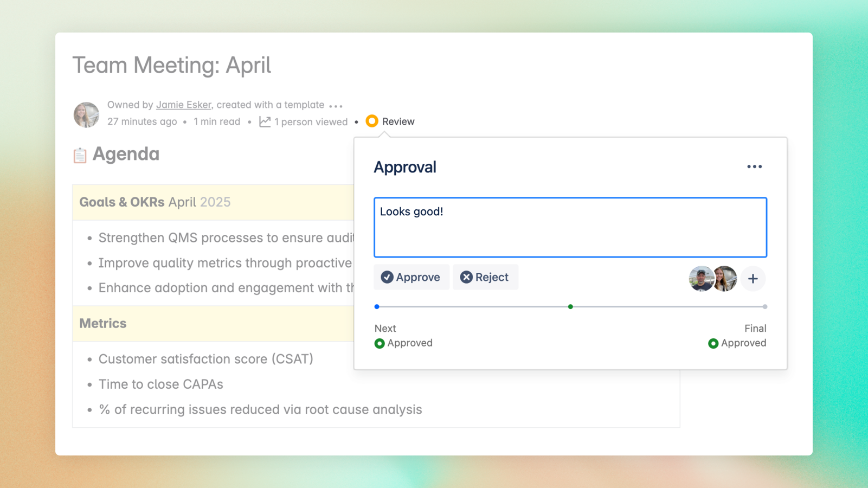Screen dimensions: 868x488
Task: Click the clipboard icon next to Agenda
Action: (80, 154)
